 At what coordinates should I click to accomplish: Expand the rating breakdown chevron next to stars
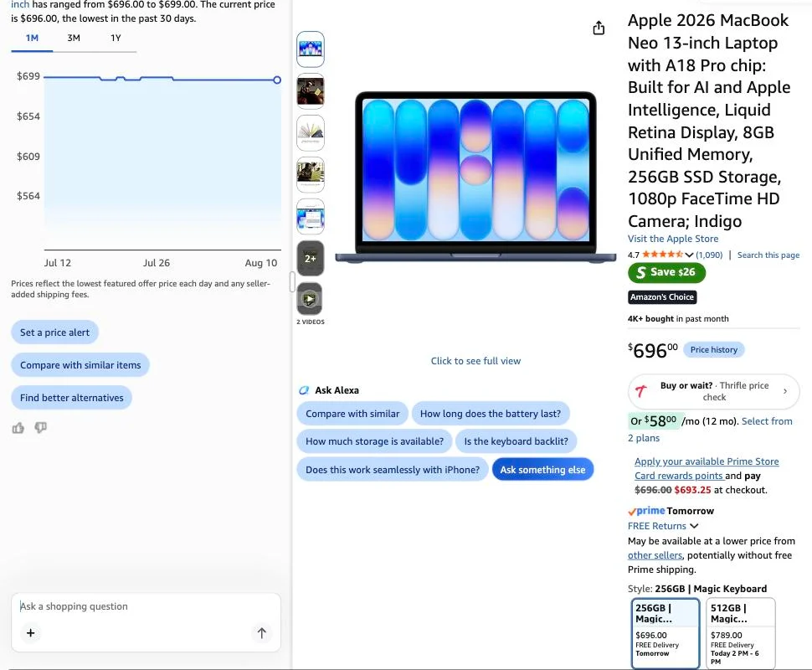pyautogui.click(x=689, y=255)
